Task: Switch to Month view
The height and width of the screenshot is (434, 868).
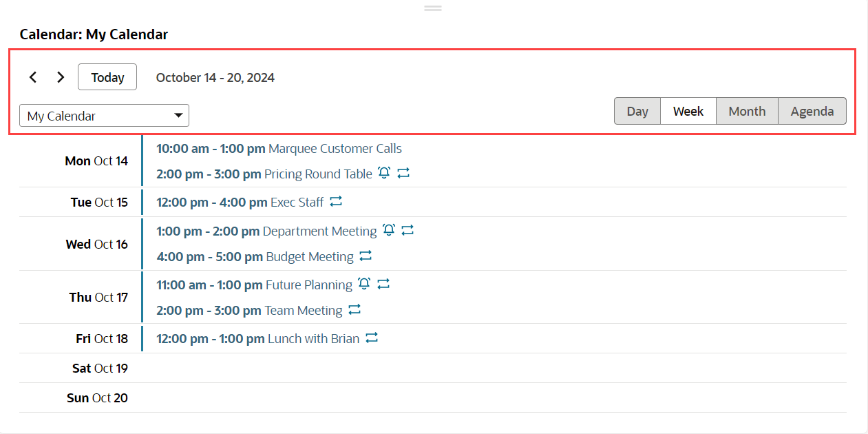Action: [747, 111]
